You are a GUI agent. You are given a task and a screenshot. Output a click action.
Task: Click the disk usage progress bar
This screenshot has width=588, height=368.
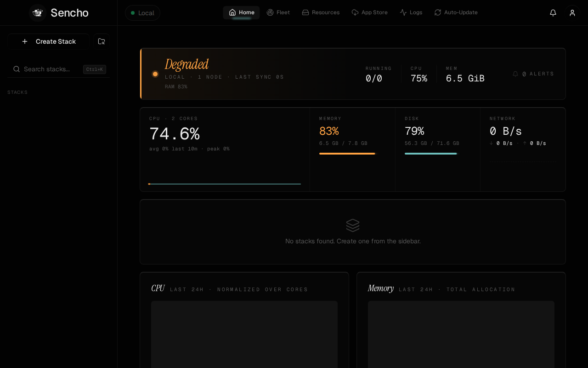coord(432,154)
